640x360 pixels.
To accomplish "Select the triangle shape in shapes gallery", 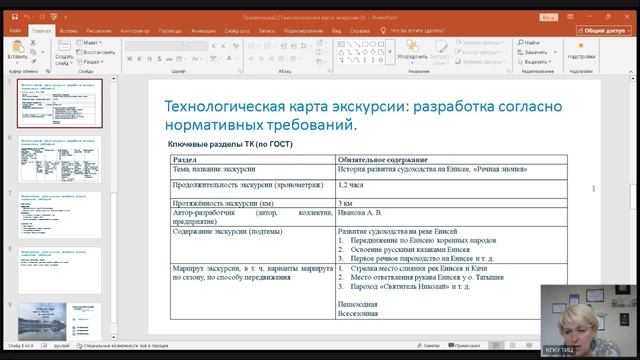I will [341, 52].
